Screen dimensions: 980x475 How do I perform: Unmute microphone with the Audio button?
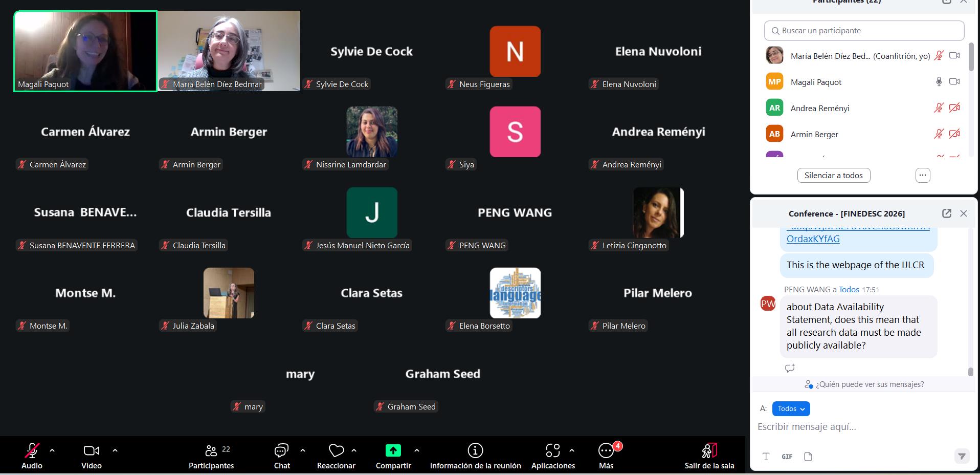(x=32, y=451)
